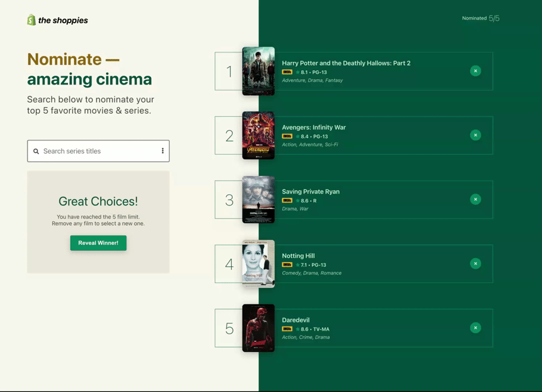Image resolution: width=542 pixels, height=392 pixels.
Task: Click the star rating icon for Avengers
Action: click(x=297, y=136)
